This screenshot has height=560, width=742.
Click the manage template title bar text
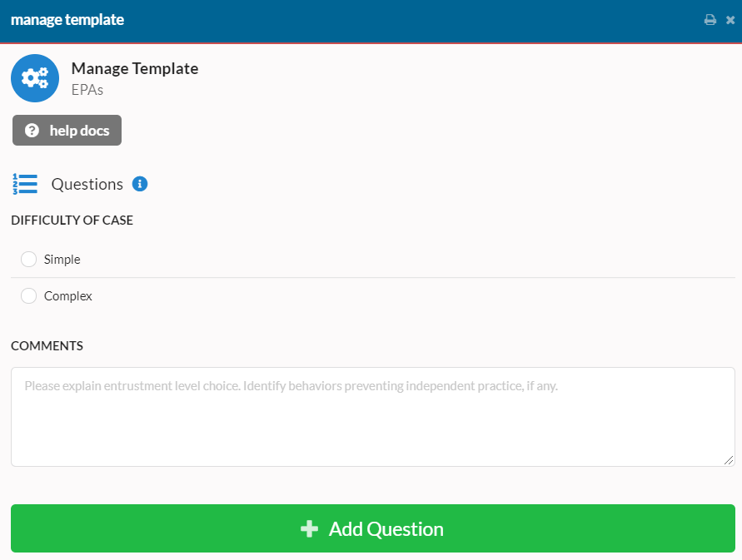(67, 19)
